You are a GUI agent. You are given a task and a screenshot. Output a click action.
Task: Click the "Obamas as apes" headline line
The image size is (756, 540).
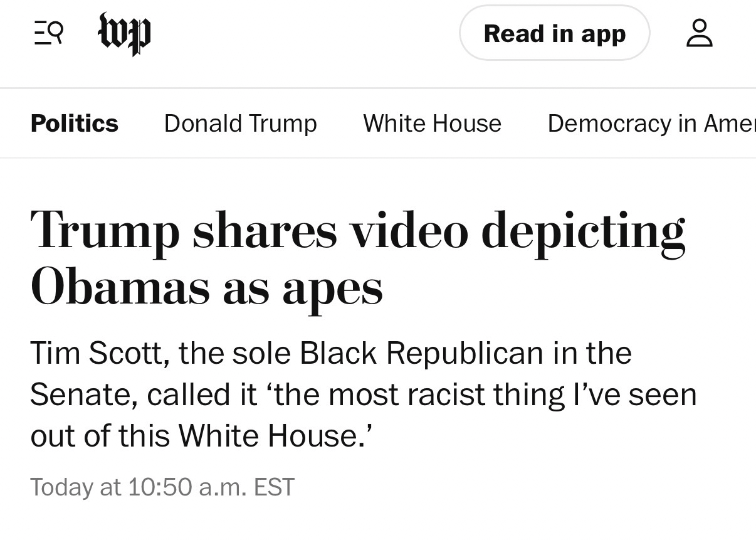(x=206, y=287)
